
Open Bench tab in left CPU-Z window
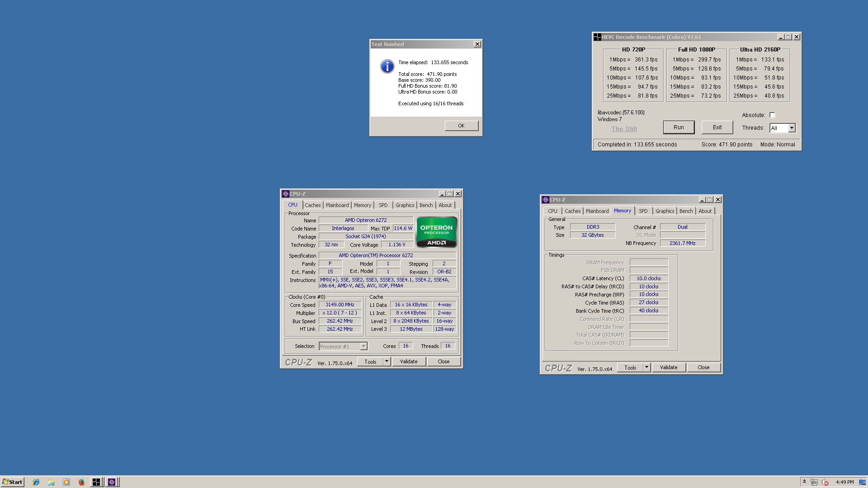(426, 205)
